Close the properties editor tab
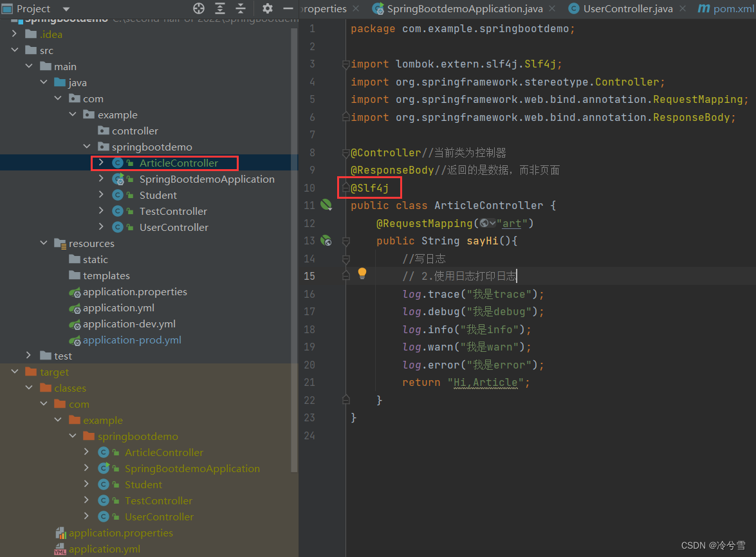The width and height of the screenshot is (756, 557). pos(356,8)
